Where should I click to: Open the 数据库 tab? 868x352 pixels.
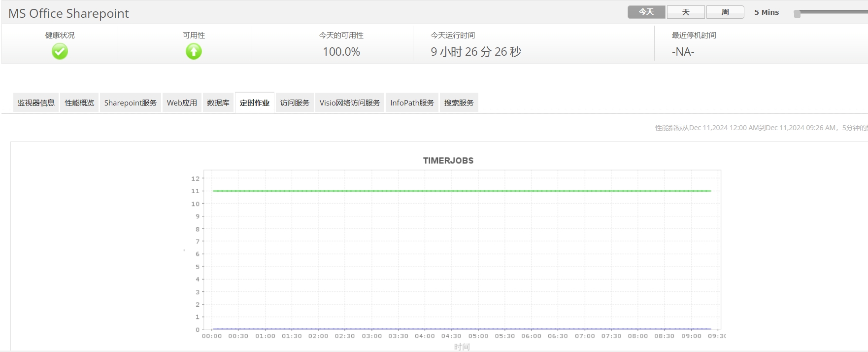[x=218, y=103]
